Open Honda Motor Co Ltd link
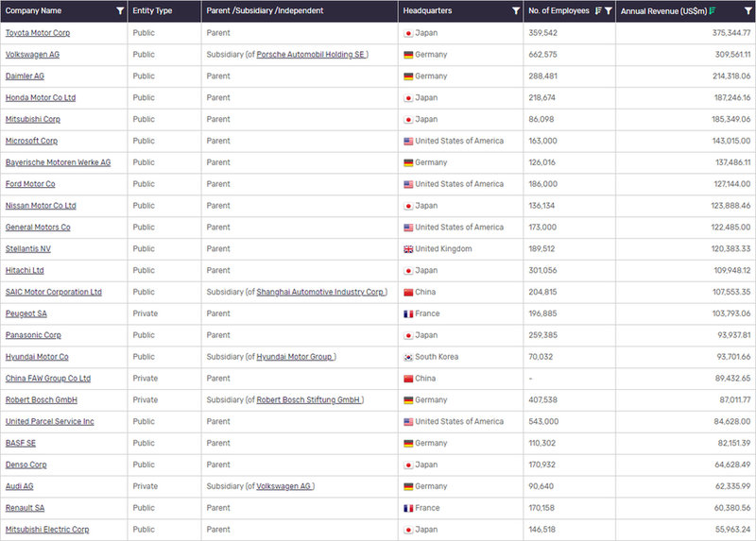 click(41, 98)
